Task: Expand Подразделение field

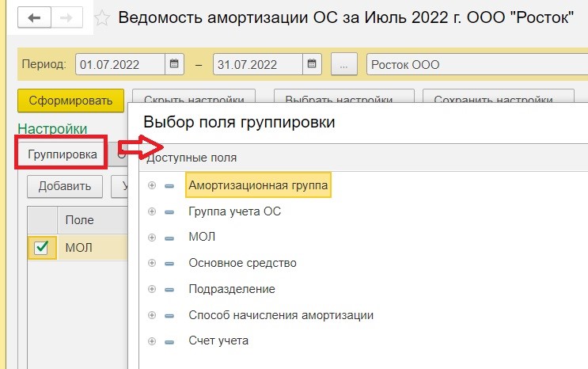Action: tap(152, 289)
